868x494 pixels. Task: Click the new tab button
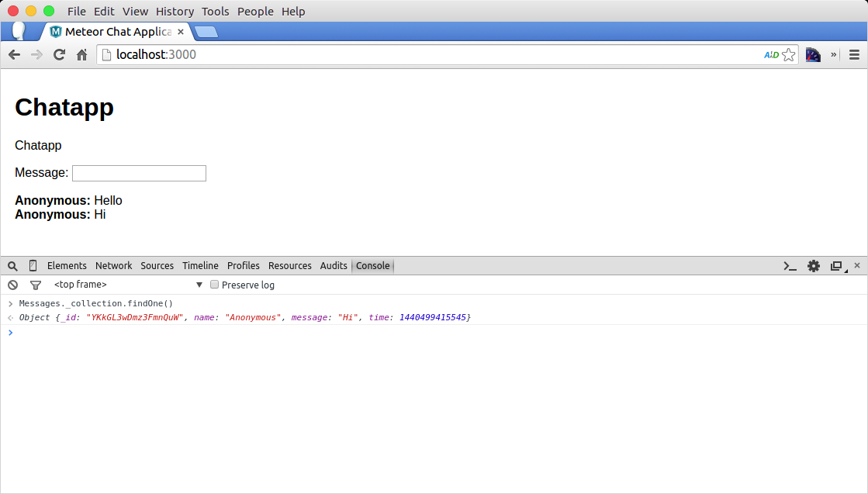tap(206, 32)
